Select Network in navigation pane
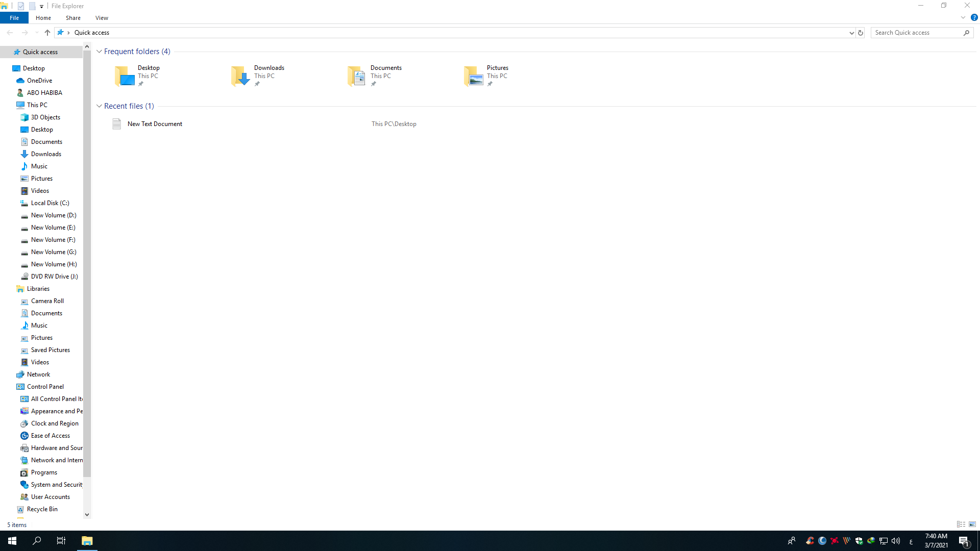The image size is (980, 551). coord(38,374)
